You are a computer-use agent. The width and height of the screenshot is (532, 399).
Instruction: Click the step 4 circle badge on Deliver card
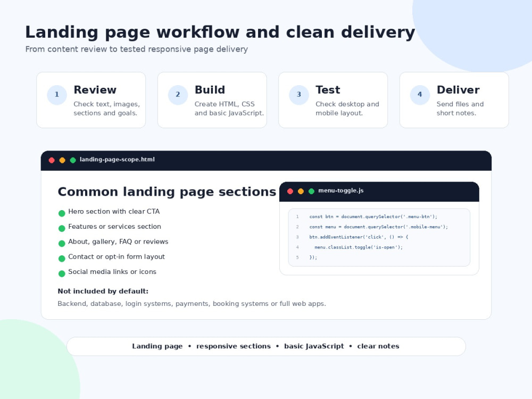(420, 95)
